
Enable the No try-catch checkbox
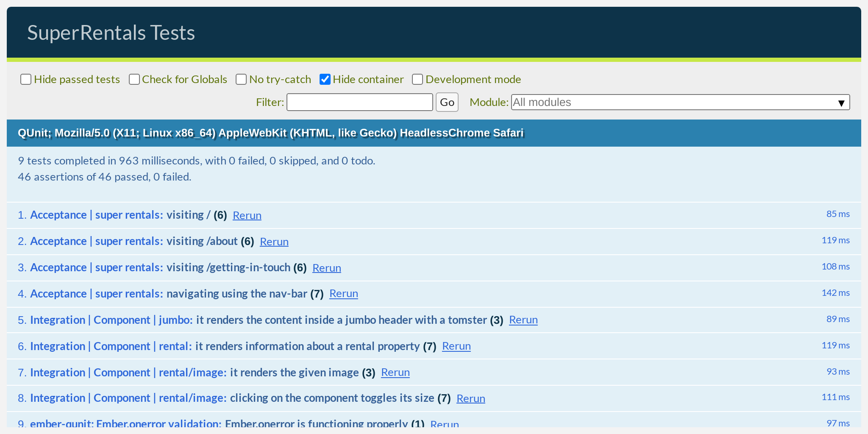[241, 79]
